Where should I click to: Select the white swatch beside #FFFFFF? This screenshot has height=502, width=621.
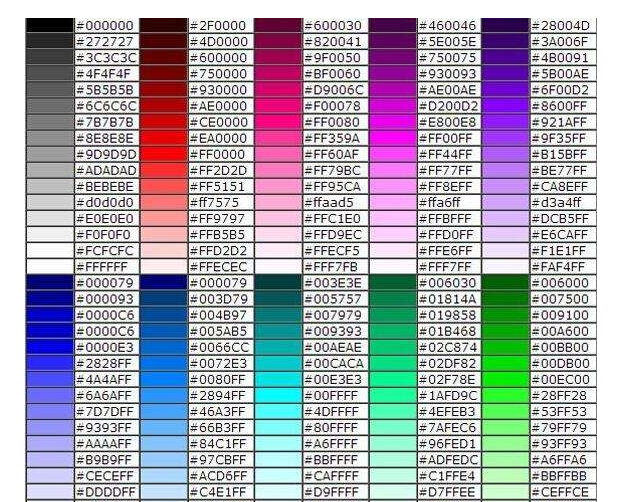point(50,267)
